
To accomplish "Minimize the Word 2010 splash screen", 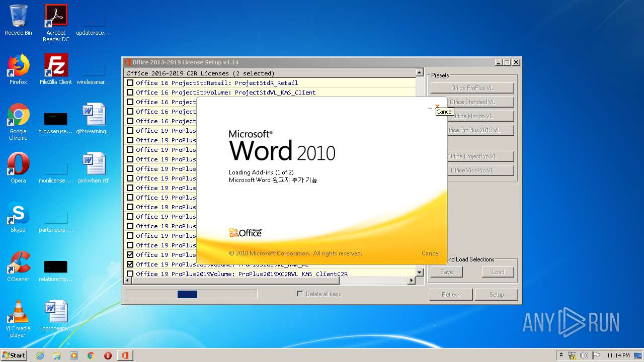I will pos(430,108).
